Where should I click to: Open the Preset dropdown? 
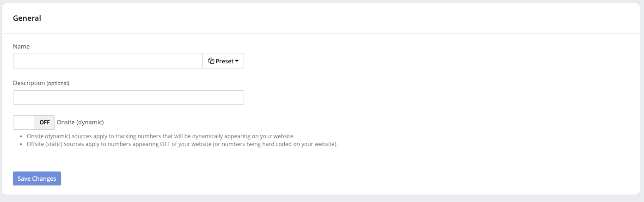tap(223, 61)
